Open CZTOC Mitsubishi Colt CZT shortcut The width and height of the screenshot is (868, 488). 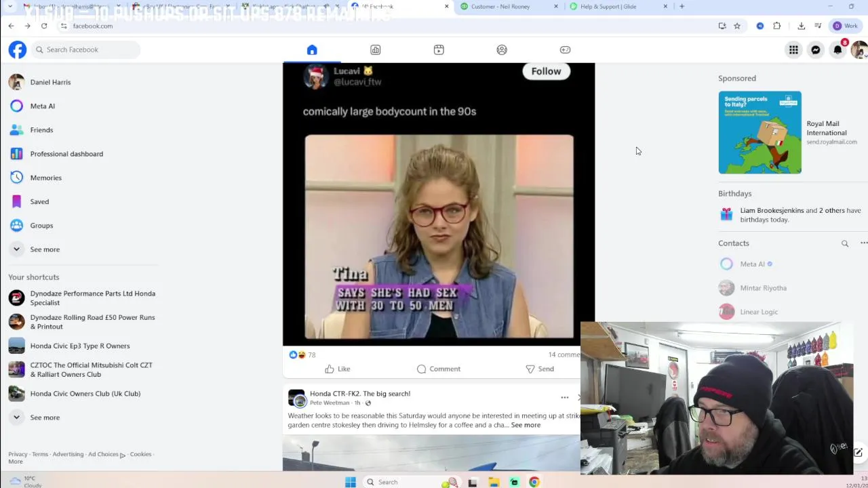coord(81,369)
